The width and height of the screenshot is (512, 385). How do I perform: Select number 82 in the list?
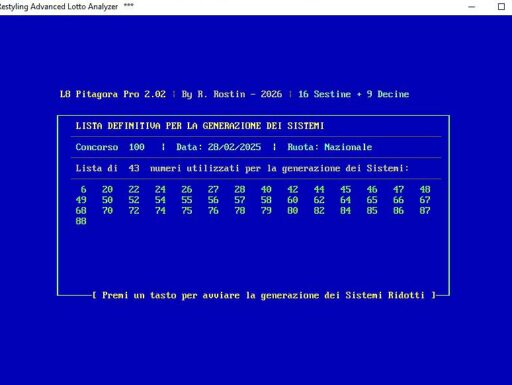(x=319, y=211)
